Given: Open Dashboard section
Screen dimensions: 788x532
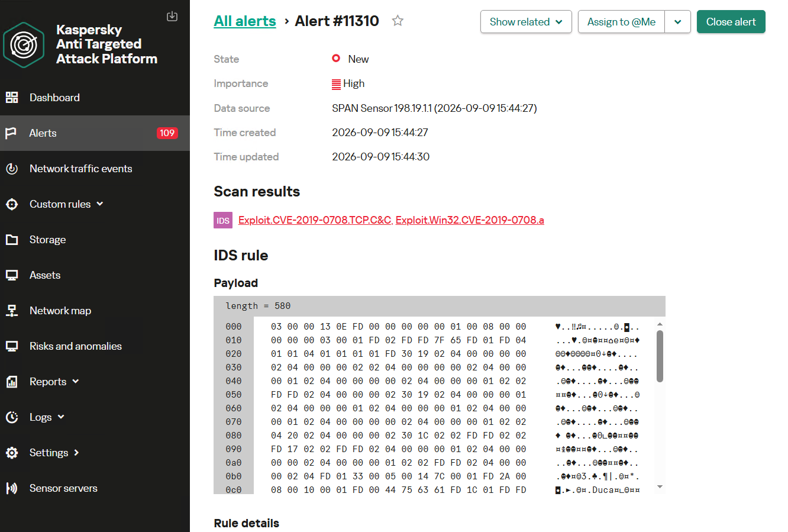Looking at the screenshot, I should click(95, 98).
